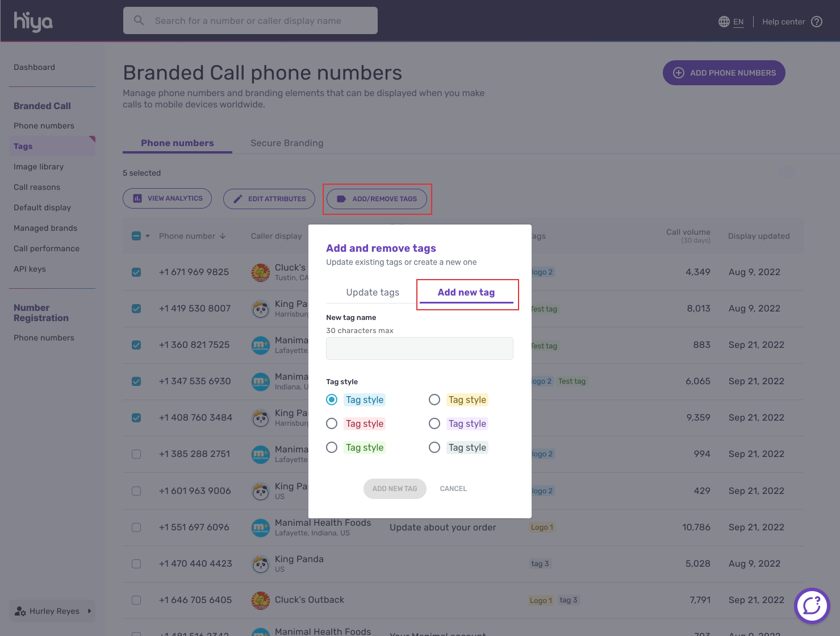This screenshot has height=636, width=840.
Task: Check the box for +1 385 288 2751
Action: click(136, 454)
